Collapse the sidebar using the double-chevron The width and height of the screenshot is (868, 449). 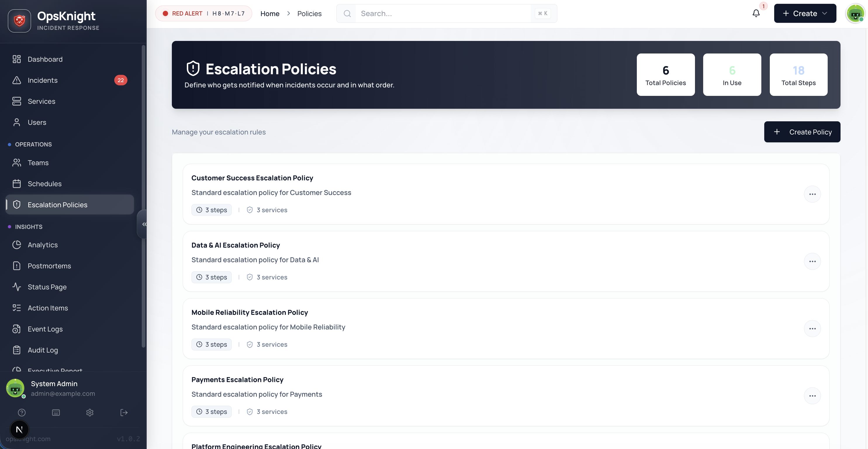point(144,224)
